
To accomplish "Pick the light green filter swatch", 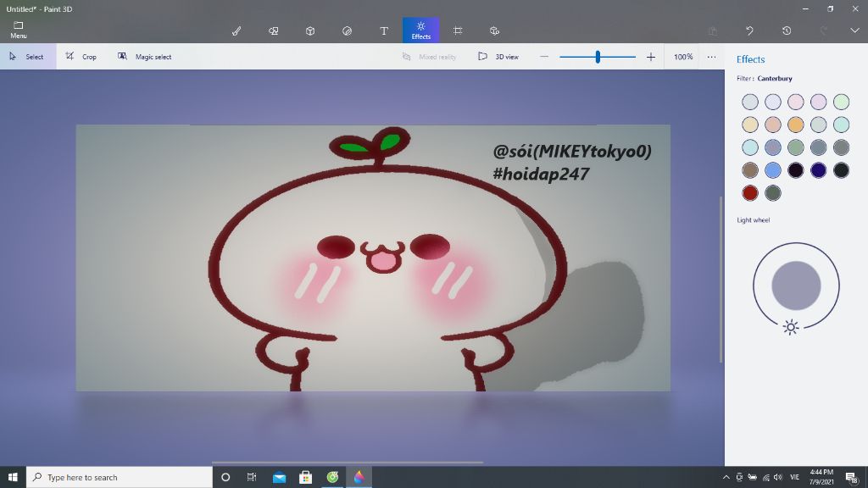I will coord(841,102).
